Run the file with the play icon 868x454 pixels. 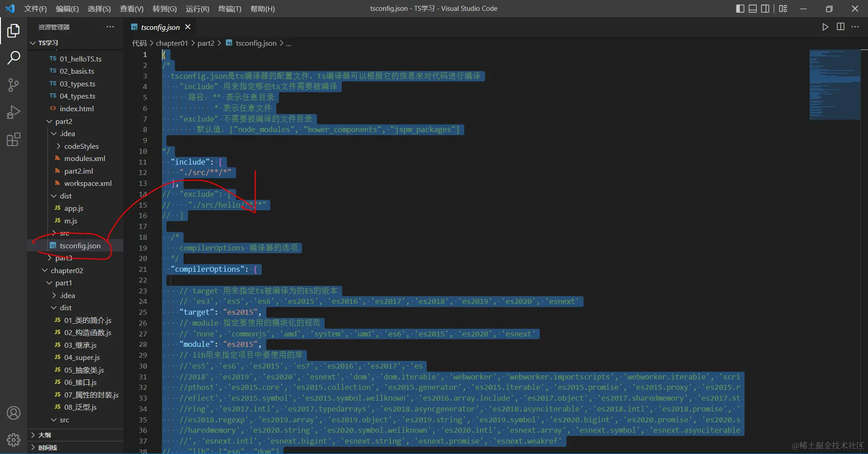coord(826,27)
